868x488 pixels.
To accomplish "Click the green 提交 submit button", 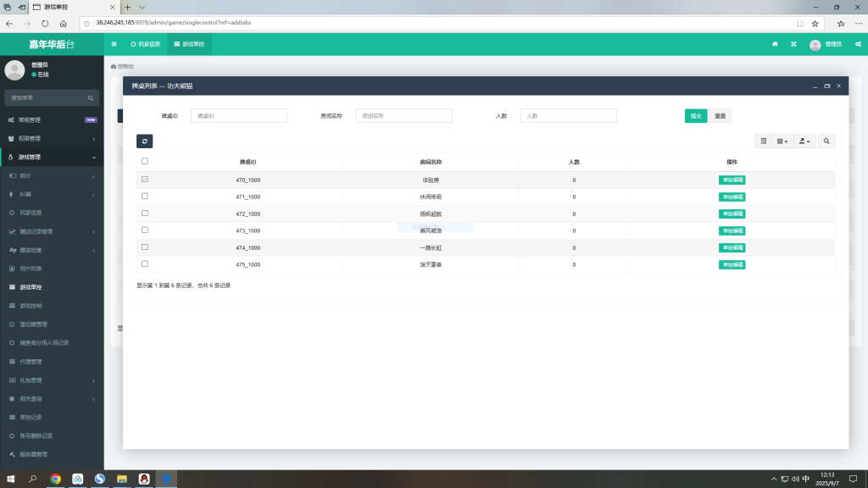I will tap(696, 116).
